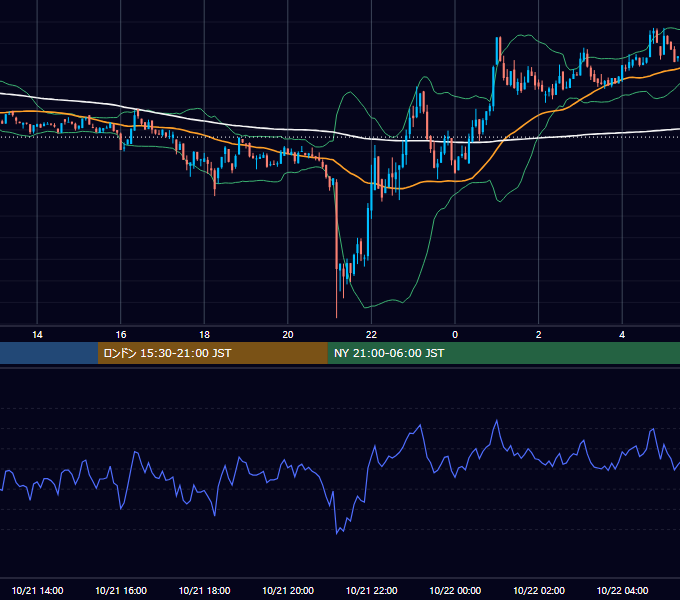
Task: Click the 10/21 18:00 time label
Action: point(204,590)
